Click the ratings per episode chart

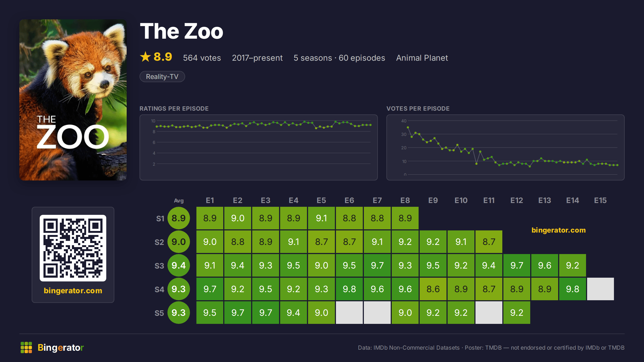pos(259,147)
